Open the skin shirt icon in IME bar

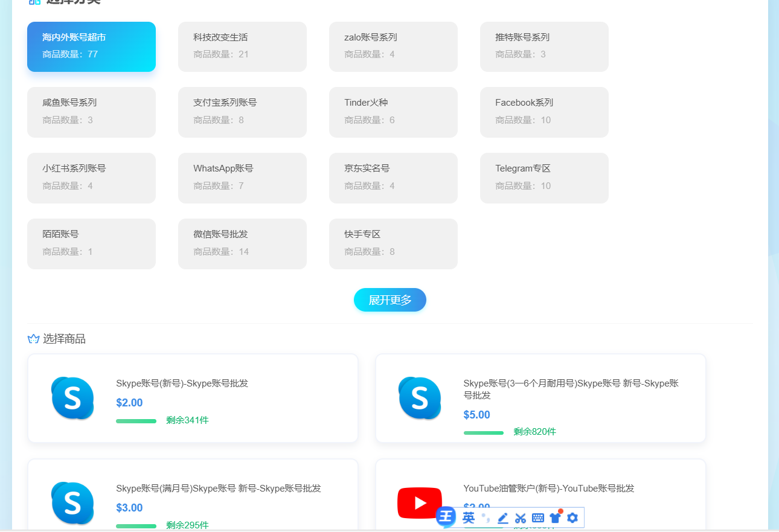[556, 517]
